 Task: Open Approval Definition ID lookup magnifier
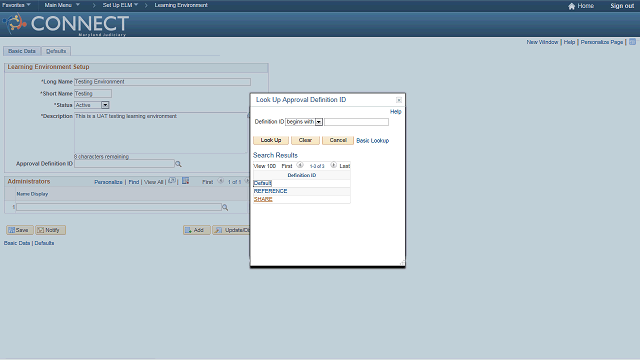pyautogui.click(x=178, y=164)
